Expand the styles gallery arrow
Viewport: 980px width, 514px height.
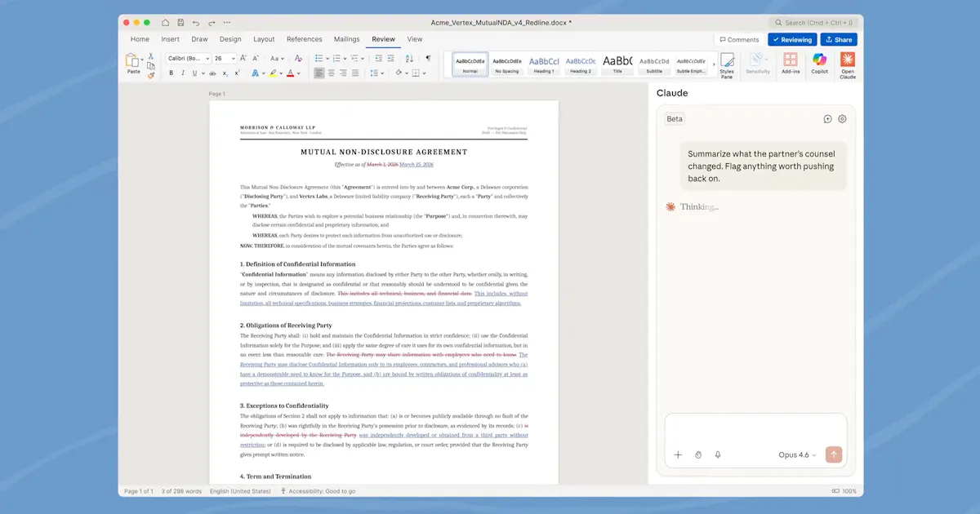tap(714, 64)
